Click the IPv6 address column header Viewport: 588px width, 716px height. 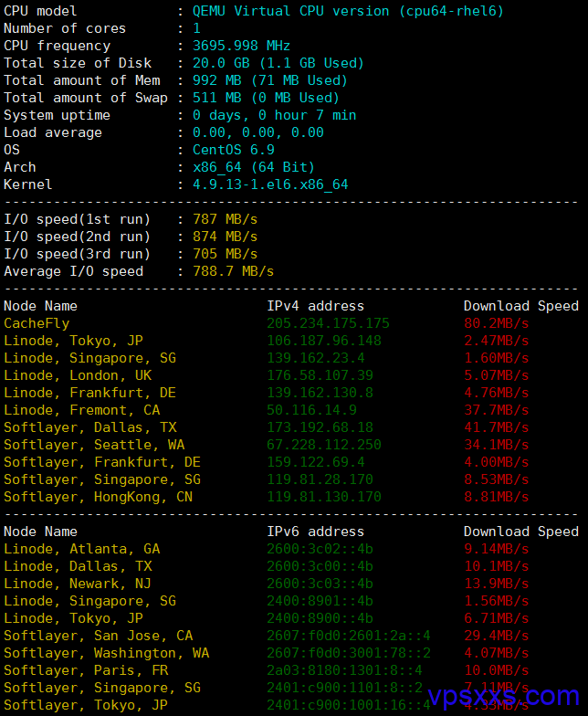click(316, 532)
